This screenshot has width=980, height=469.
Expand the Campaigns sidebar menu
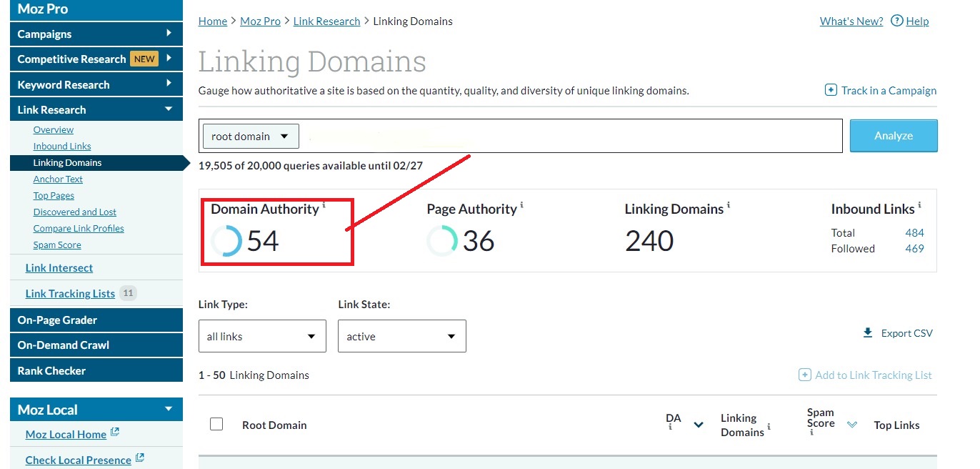point(169,33)
